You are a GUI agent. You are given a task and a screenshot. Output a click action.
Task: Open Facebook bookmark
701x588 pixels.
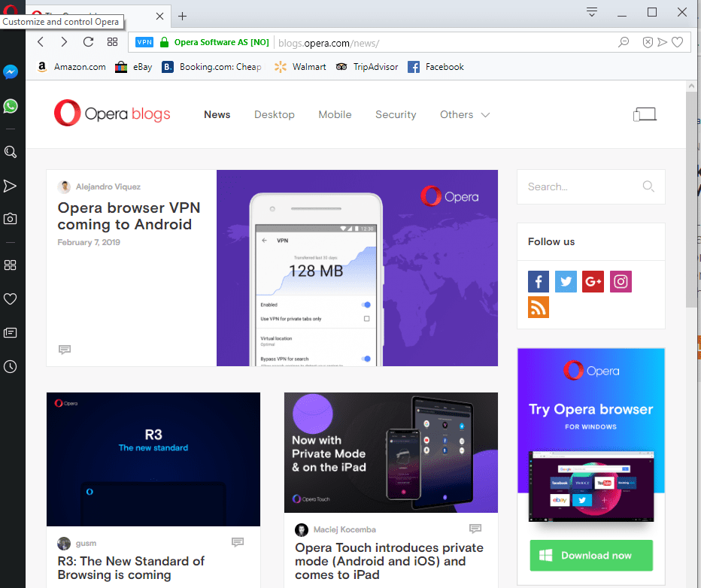(436, 67)
